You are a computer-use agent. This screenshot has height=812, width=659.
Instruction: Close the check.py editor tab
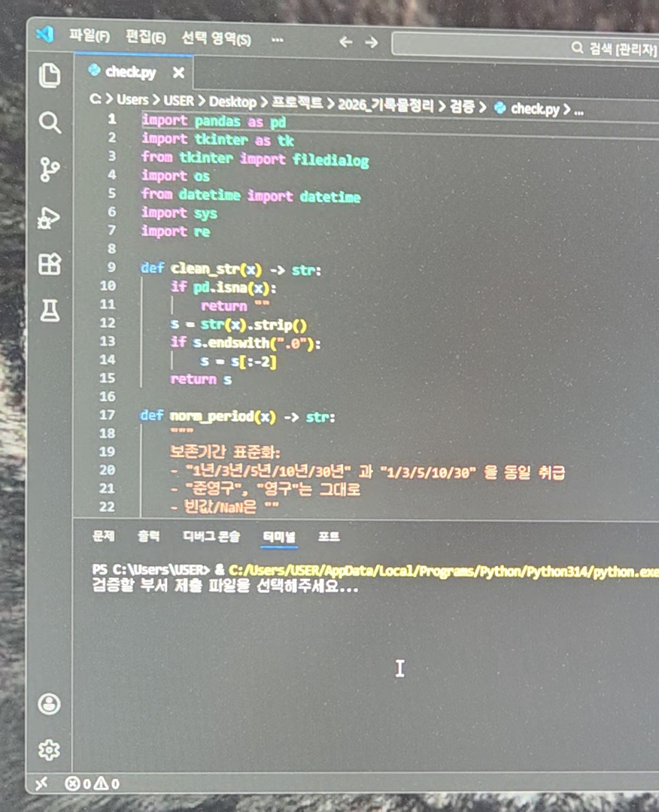(178, 72)
